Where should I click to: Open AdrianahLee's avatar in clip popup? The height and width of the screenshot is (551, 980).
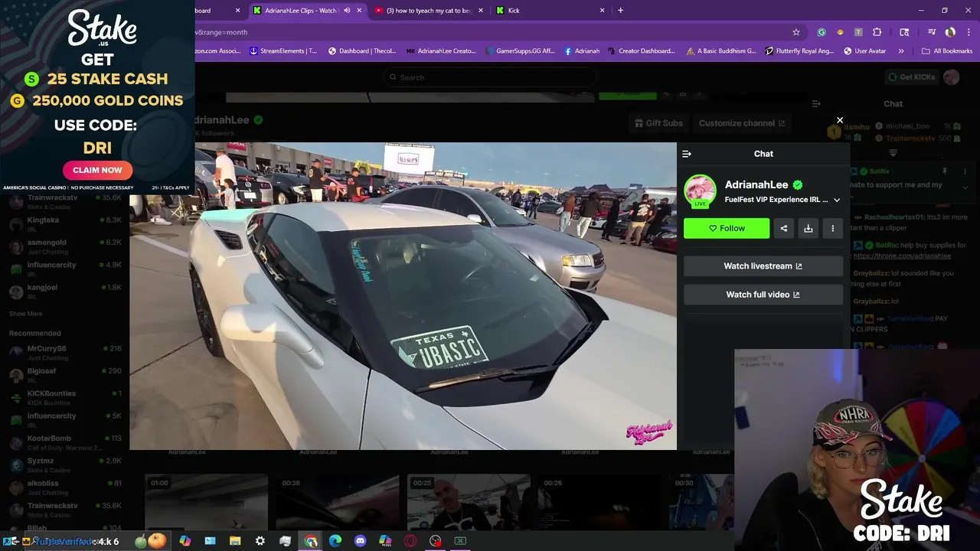pos(700,191)
